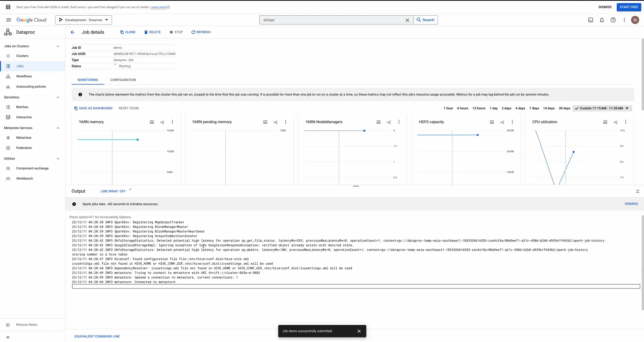Open Workbench in the sidebar

pyautogui.click(x=32, y=178)
